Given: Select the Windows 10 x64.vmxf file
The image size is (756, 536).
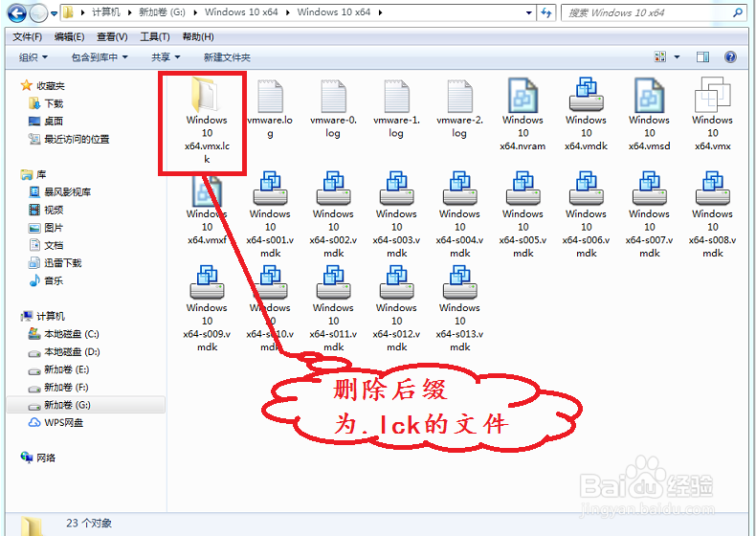Looking at the screenshot, I should [207, 211].
